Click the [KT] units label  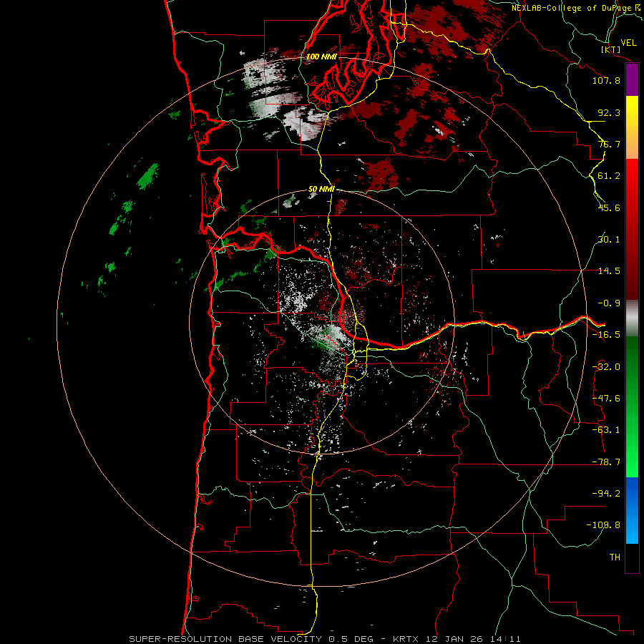(x=611, y=50)
